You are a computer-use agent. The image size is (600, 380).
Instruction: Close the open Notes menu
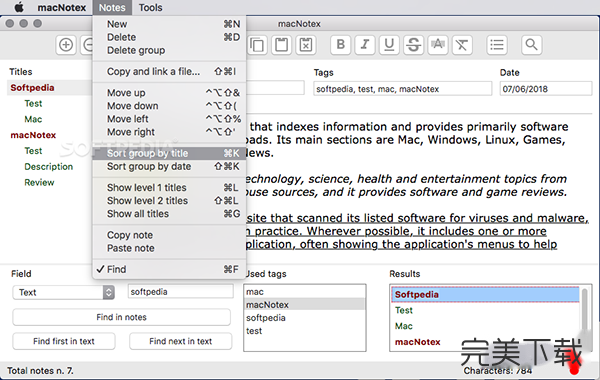[x=112, y=7]
